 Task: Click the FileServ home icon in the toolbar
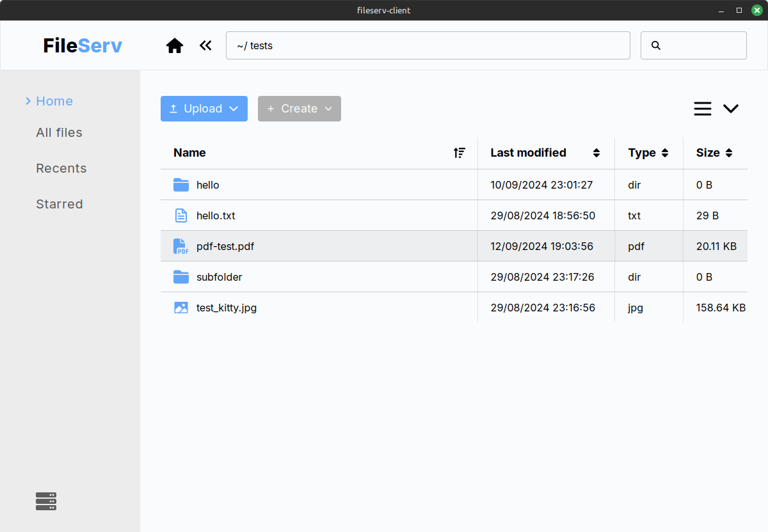(174, 45)
